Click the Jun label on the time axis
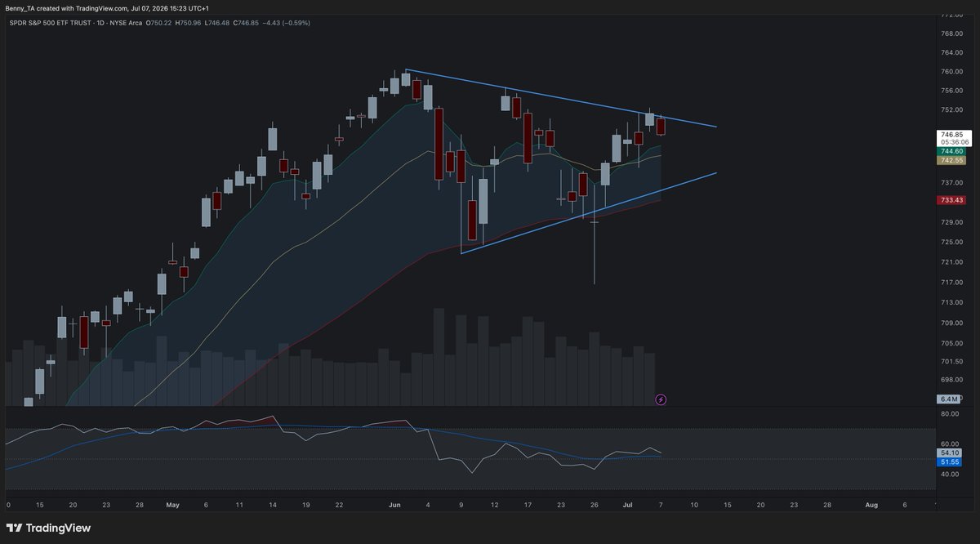Screen dimensions: 980x544 point(394,505)
